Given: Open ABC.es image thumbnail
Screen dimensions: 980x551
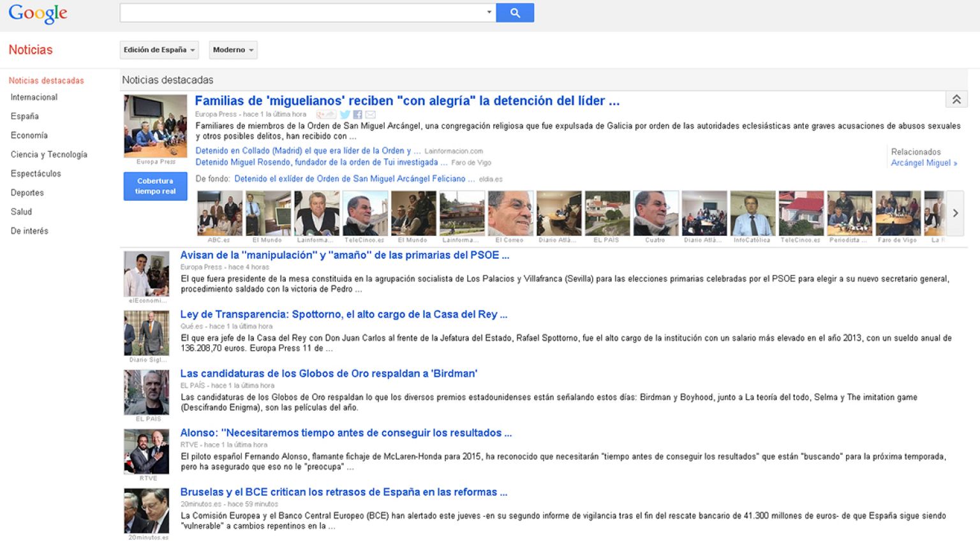Looking at the screenshot, I should pos(219,213).
